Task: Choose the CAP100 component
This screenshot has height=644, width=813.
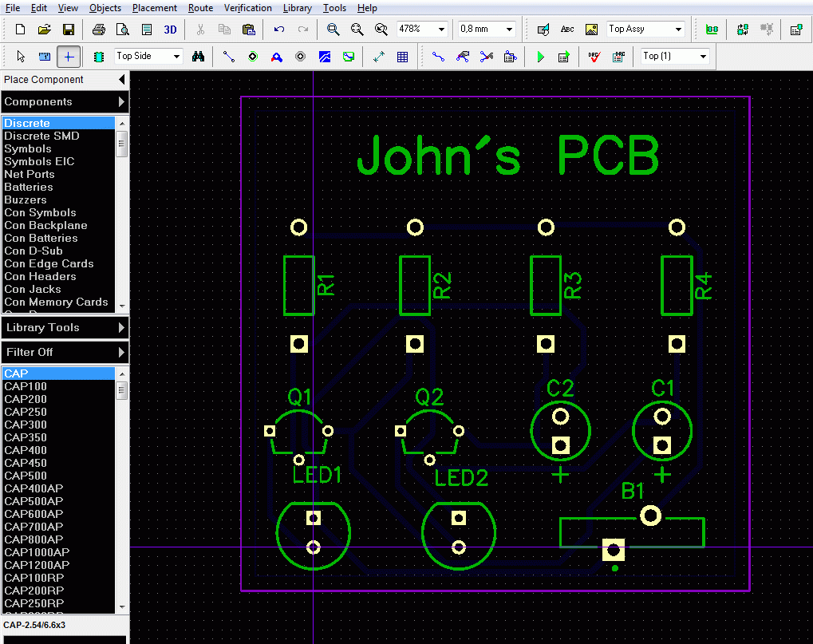Action: click(58, 386)
